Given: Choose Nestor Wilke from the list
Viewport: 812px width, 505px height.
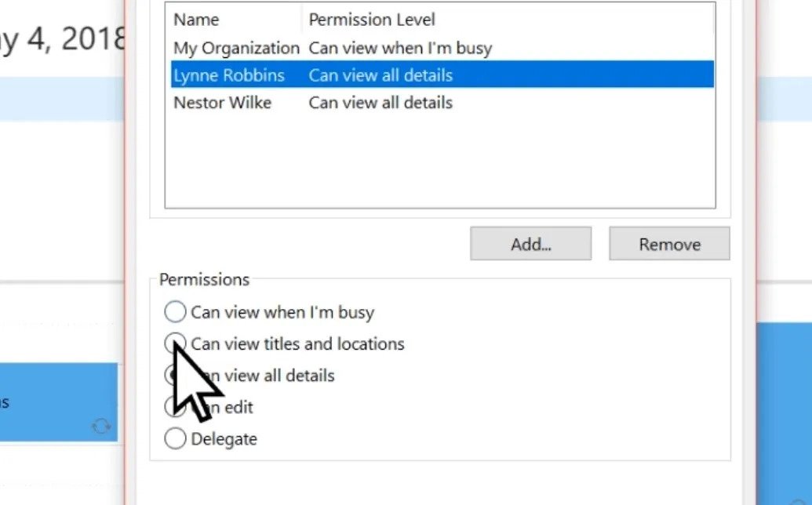Looking at the screenshot, I should pos(222,103).
